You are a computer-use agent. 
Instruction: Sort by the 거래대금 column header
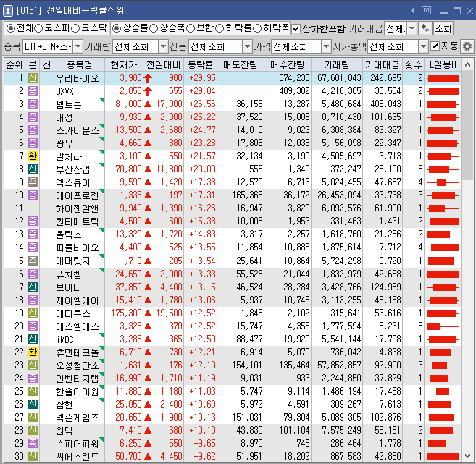click(x=383, y=64)
